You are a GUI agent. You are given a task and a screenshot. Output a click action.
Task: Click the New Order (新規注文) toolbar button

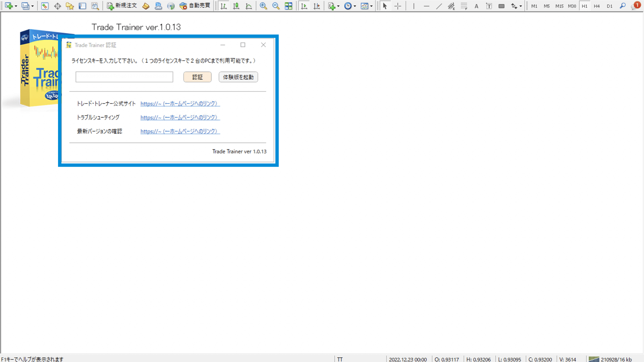tap(122, 6)
